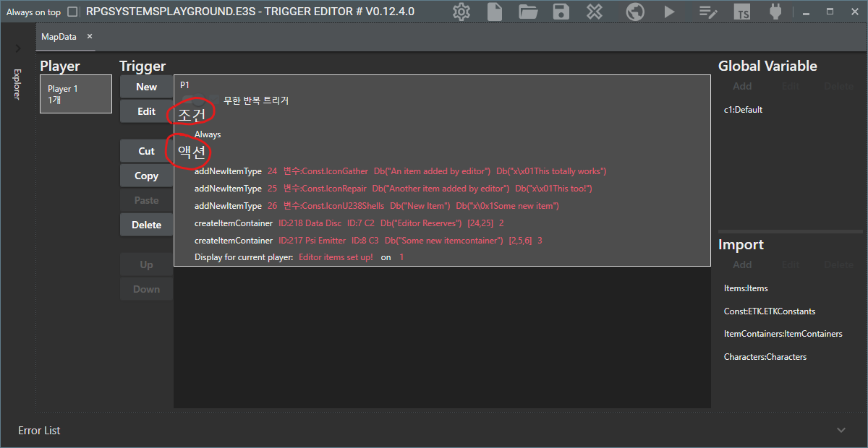Open the edit-list pencil icon
The height and width of the screenshot is (448, 868).
click(707, 12)
